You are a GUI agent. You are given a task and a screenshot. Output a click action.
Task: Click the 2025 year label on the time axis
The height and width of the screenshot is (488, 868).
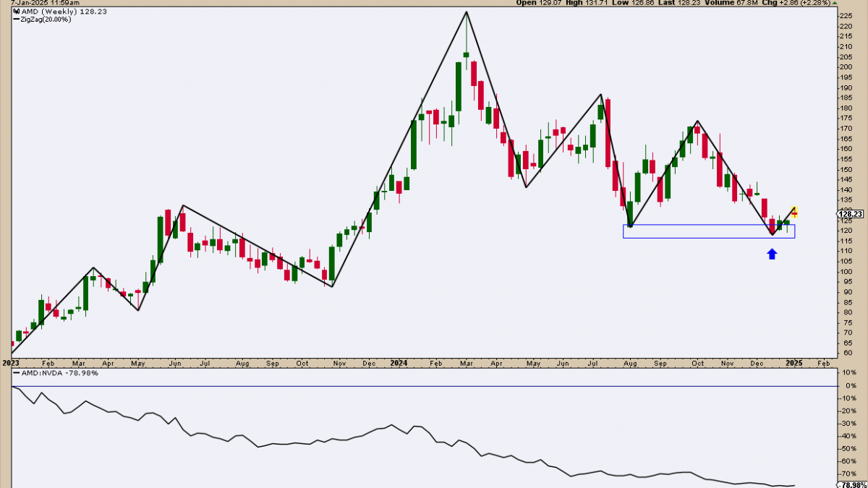(794, 362)
